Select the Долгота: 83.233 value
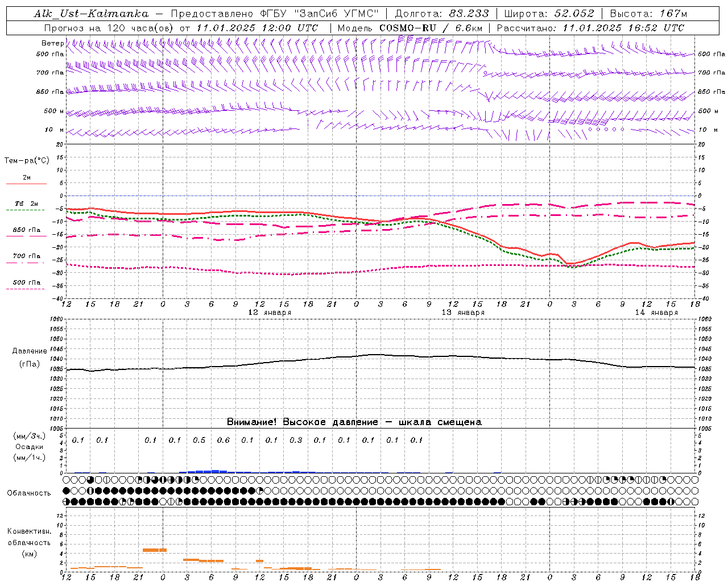 pyautogui.click(x=441, y=14)
